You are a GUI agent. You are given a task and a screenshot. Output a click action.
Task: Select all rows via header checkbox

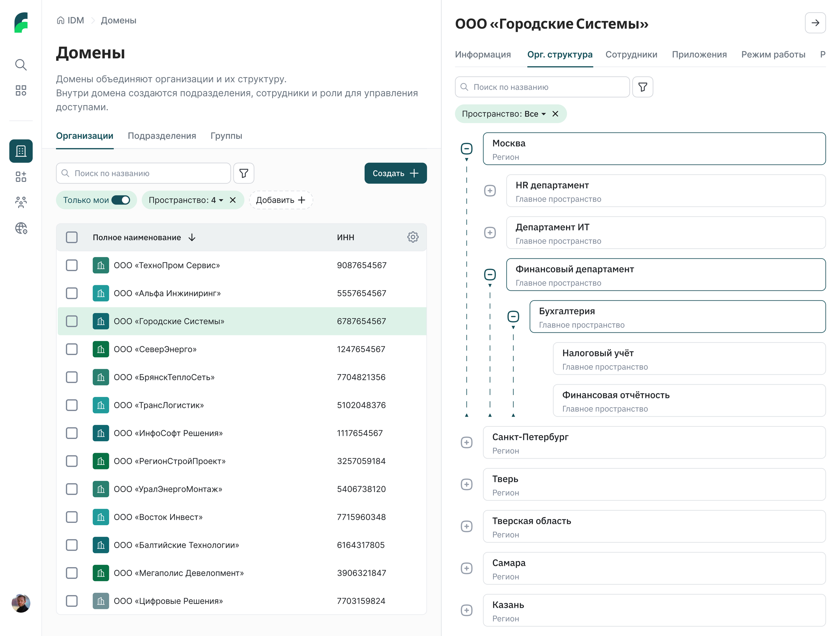(72, 237)
